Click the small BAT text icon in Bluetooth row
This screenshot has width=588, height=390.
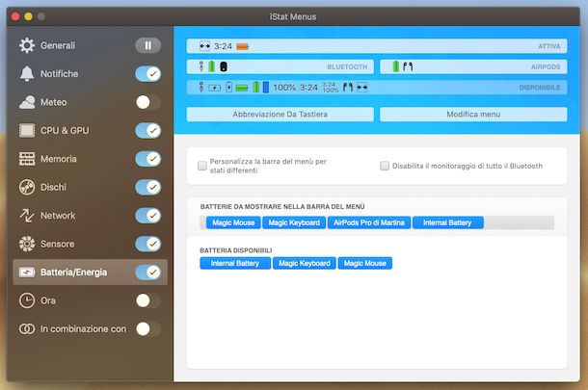pos(201,66)
